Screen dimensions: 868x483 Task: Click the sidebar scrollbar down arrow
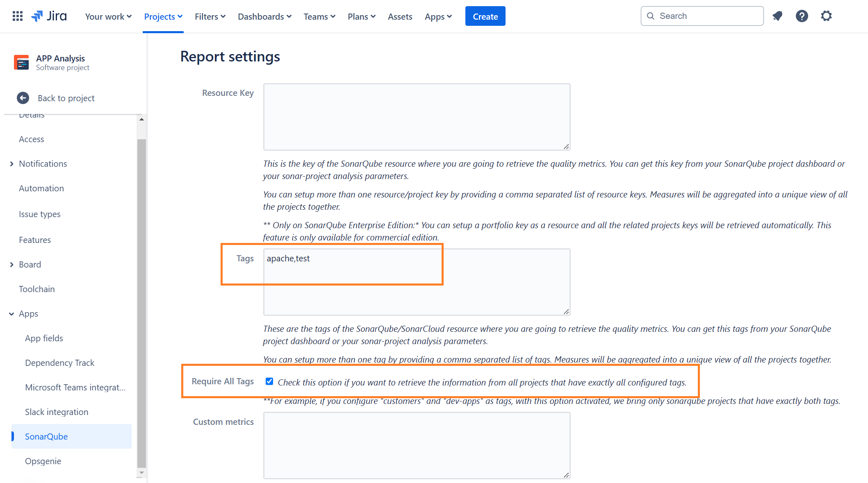pos(141,473)
